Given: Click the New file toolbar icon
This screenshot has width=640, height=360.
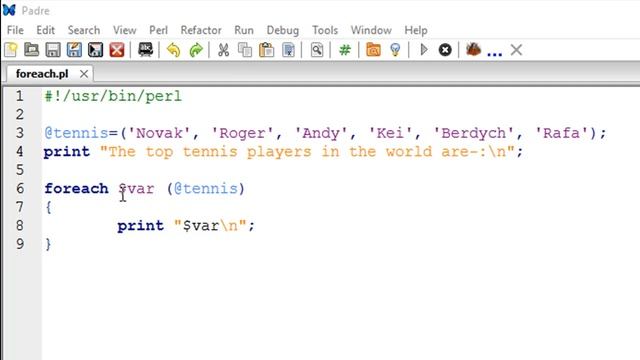Looking at the screenshot, I should [11, 50].
